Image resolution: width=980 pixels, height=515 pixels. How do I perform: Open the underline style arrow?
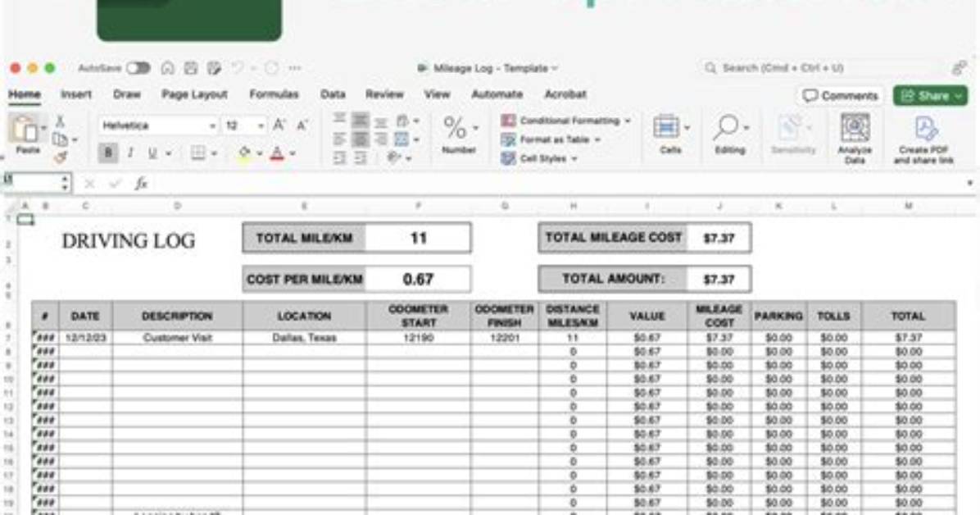pos(168,153)
